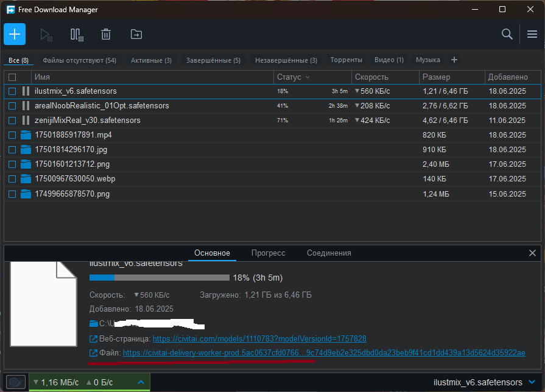Select the Незавершённые (3) tab
The width and height of the screenshot is (545, 392).
tap(286, 60)
